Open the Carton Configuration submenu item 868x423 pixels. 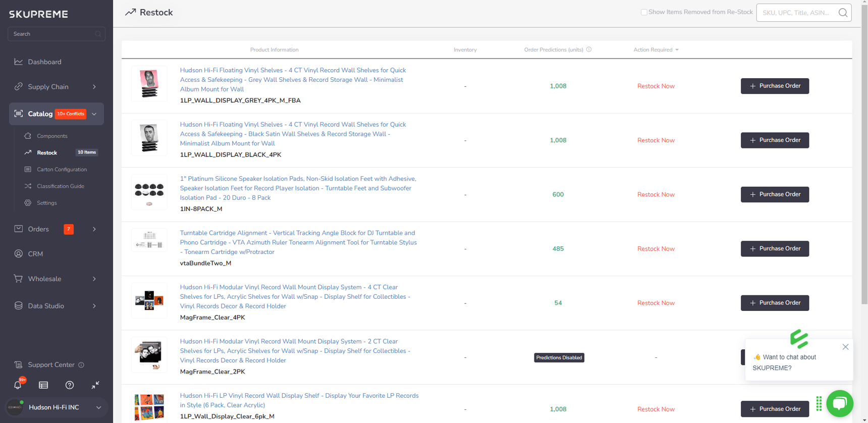(62, 169)
